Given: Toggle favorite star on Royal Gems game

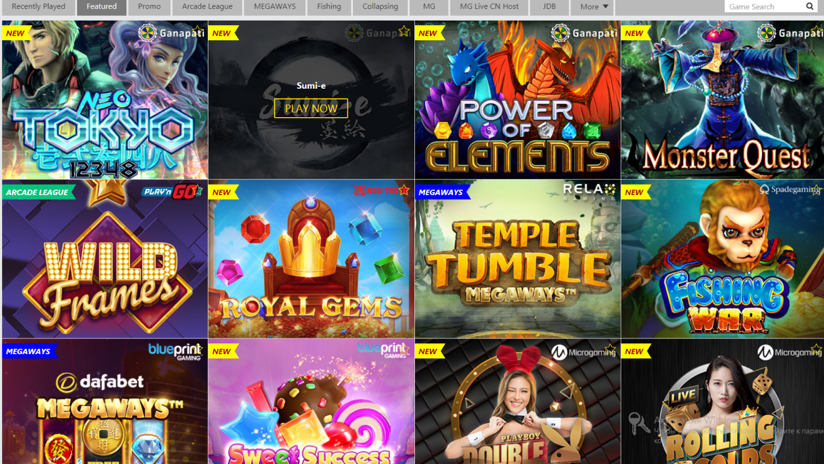Looking at the screenshot, I should [404, 190].
